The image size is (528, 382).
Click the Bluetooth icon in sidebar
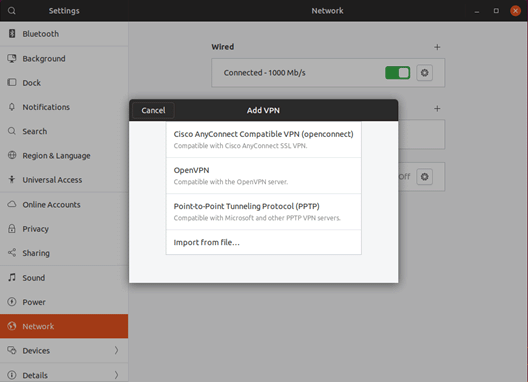(x=12, y=33)
